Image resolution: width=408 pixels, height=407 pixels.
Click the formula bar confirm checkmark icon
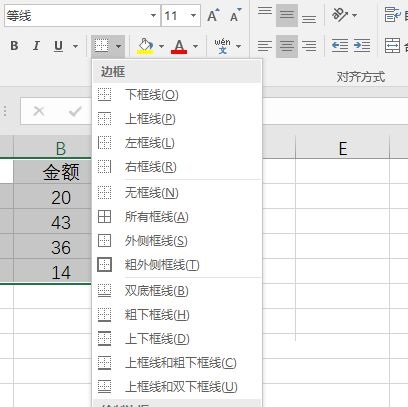(x=75, y=111)
